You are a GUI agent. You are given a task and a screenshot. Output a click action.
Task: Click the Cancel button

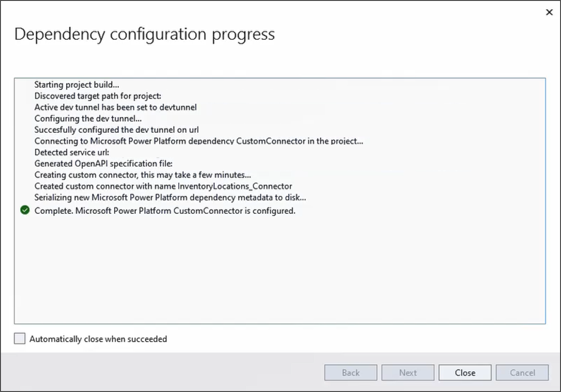(522, 373)
